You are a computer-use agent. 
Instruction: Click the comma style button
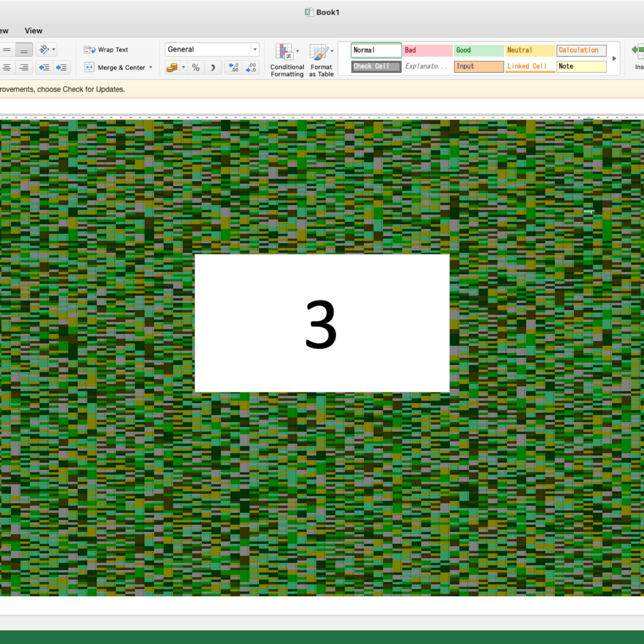213,68
